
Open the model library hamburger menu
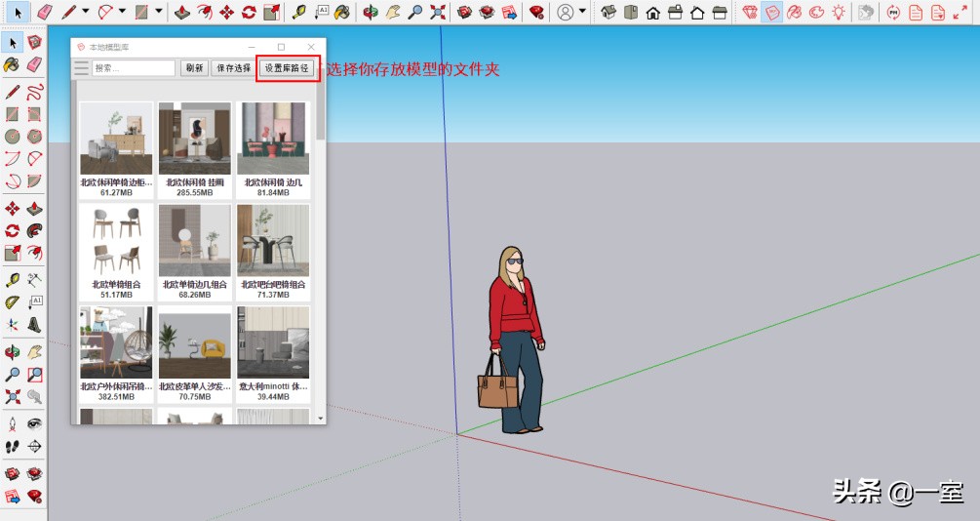81,68
